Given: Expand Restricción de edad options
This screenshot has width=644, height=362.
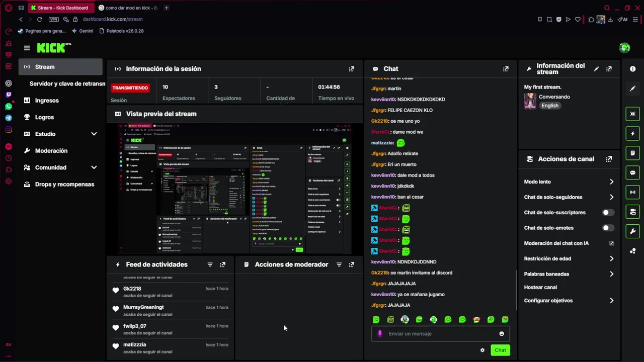Looking at the screenshot, I should tap(611, 258).
